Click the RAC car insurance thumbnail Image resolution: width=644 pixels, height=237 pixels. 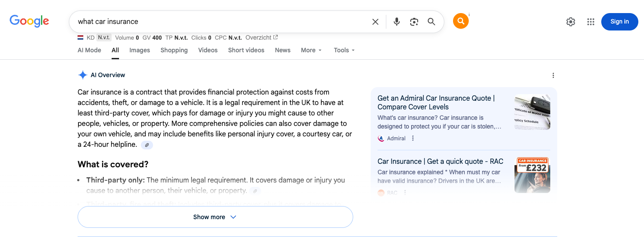pyautogui.click(x=532, y=175)
